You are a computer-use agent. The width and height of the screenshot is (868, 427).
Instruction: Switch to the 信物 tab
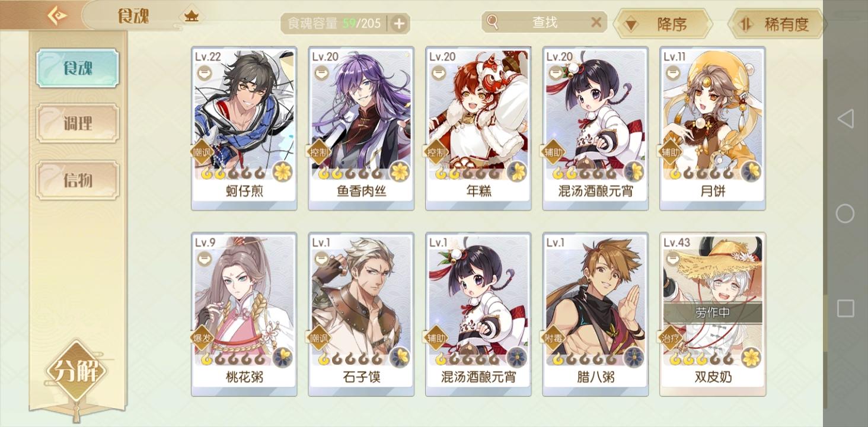[x=78, y=180]
